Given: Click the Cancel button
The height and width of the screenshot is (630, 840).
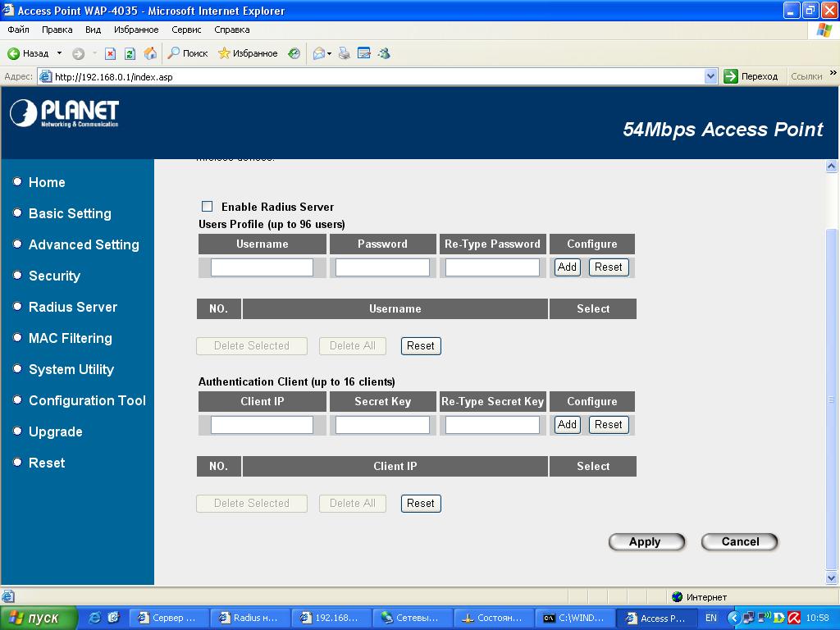Looking at the screenshot, I should 739,541.
